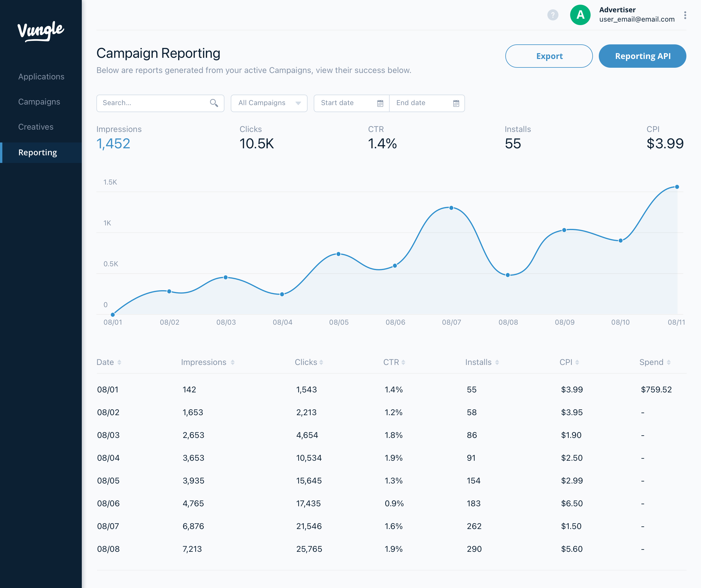The width and height of the screenshot is (701, 588).
Task: Click the Vungle logo
Action: 41,31
